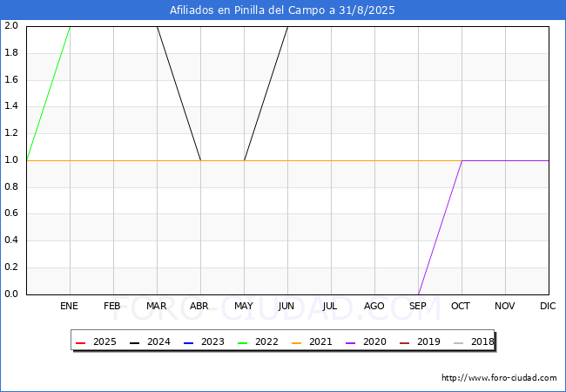Click the 2.0 value on y-axis
Viewport: 566px width, 392px height.
pos(11,26)
